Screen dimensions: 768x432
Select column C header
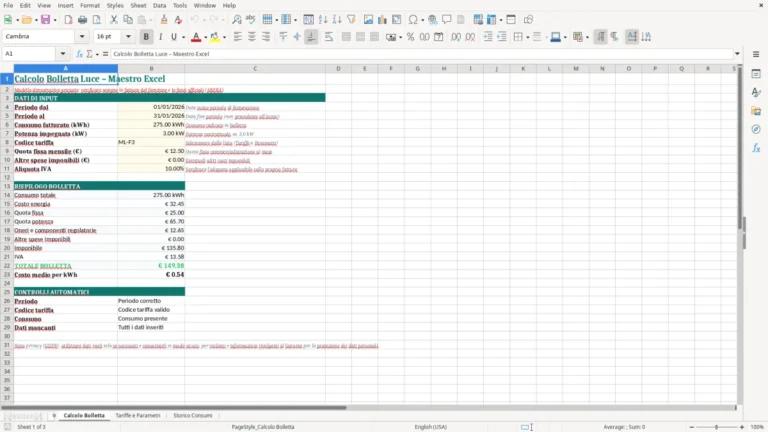pos(255,69)
